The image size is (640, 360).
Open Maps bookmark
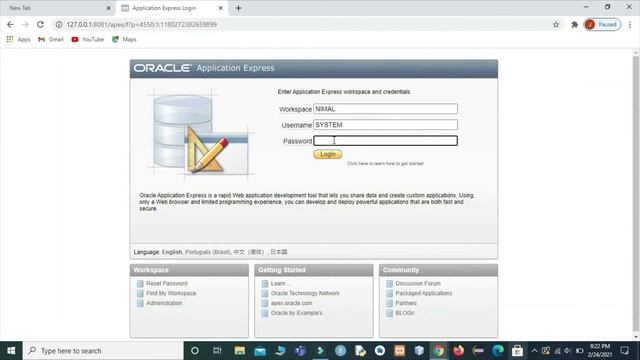tap(124, 40)
